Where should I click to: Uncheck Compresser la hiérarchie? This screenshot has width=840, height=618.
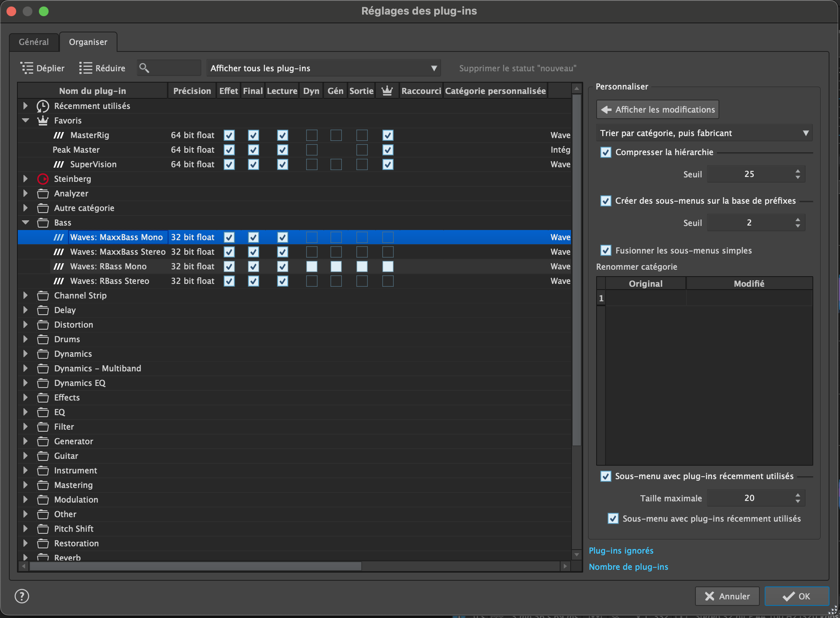pos(606,152)
